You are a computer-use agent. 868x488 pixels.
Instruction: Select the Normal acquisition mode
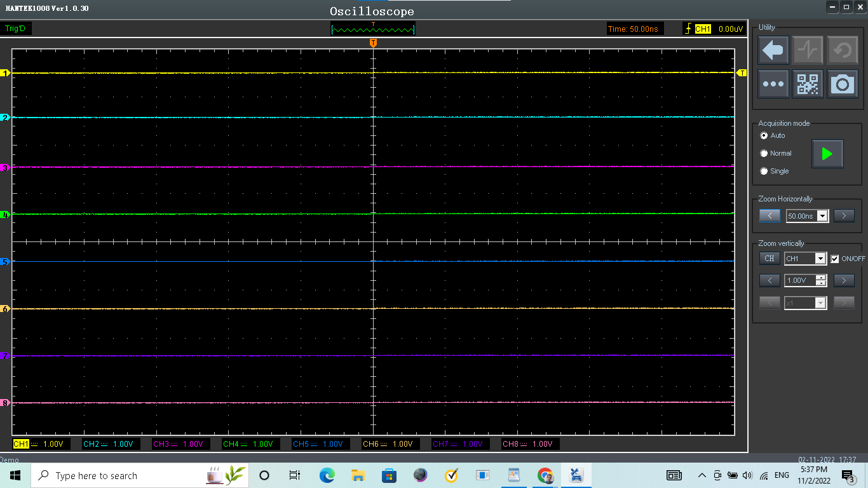click(x=764, y=153)
